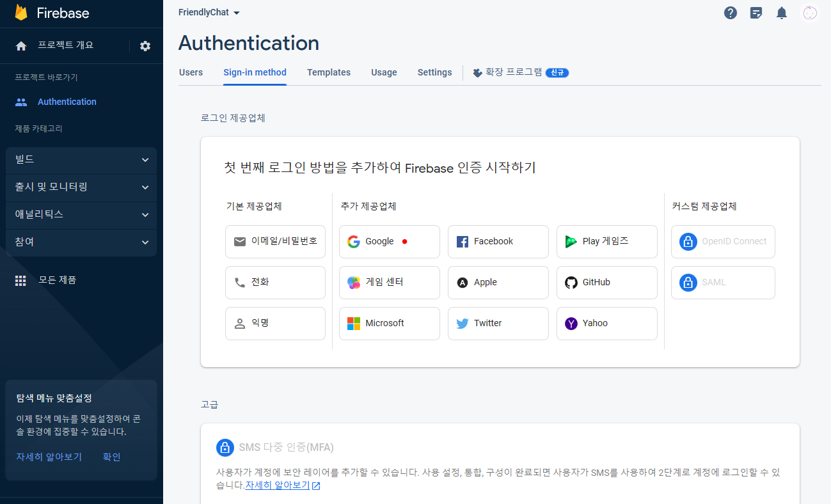Choose the 게임 센터 provider
This screenshot has width=831, height=504.
(390, 283)
